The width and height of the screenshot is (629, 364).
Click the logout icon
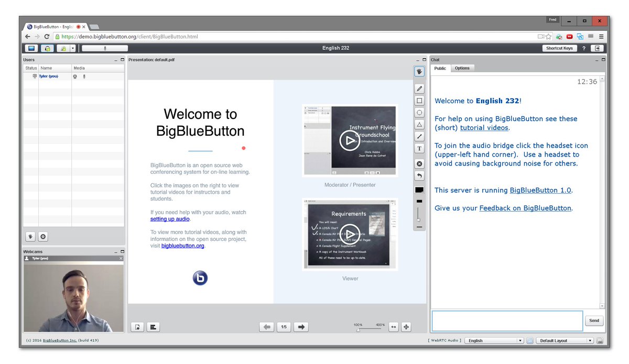(x=597, y=48)
